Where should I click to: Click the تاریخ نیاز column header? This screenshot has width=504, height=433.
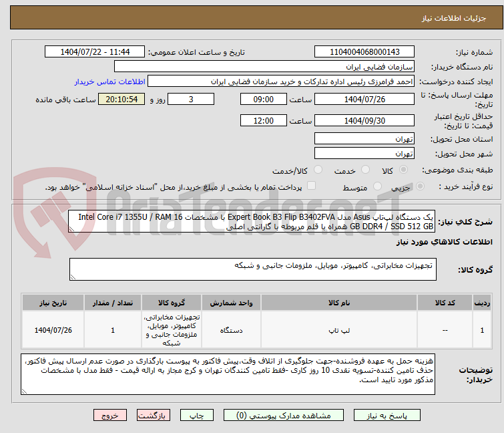pyautogui.click(x=53, y=303)
